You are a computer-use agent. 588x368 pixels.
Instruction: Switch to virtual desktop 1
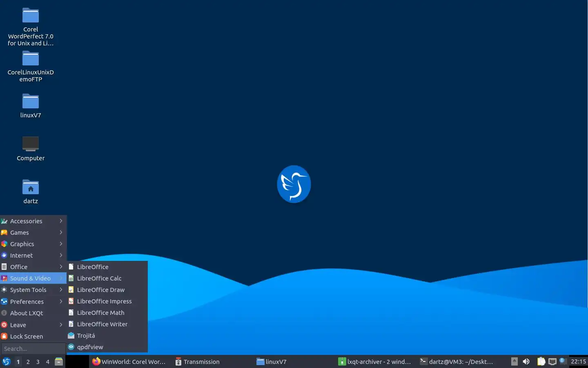coord(18,361)
